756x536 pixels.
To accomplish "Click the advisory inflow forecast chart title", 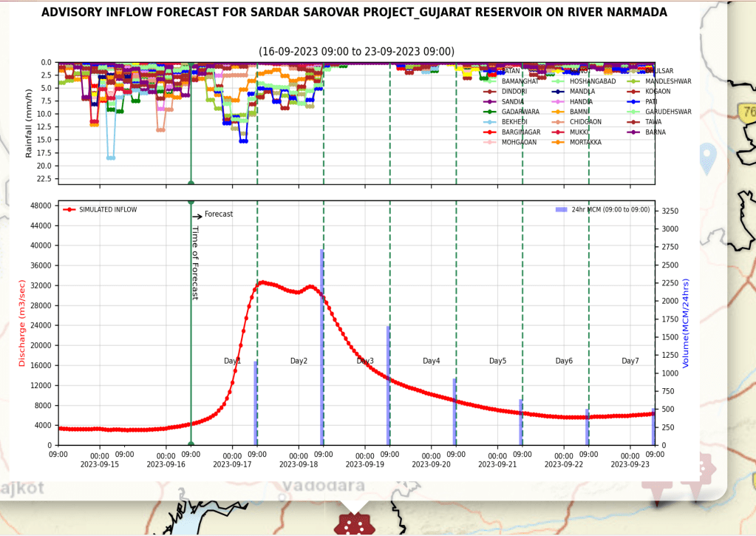I will (354, 13).
